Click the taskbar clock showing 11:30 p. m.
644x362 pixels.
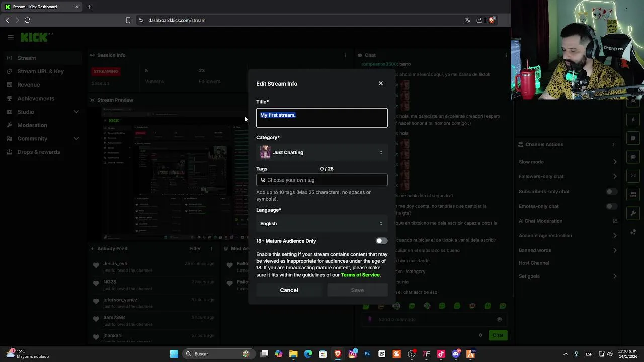[628, 354]
